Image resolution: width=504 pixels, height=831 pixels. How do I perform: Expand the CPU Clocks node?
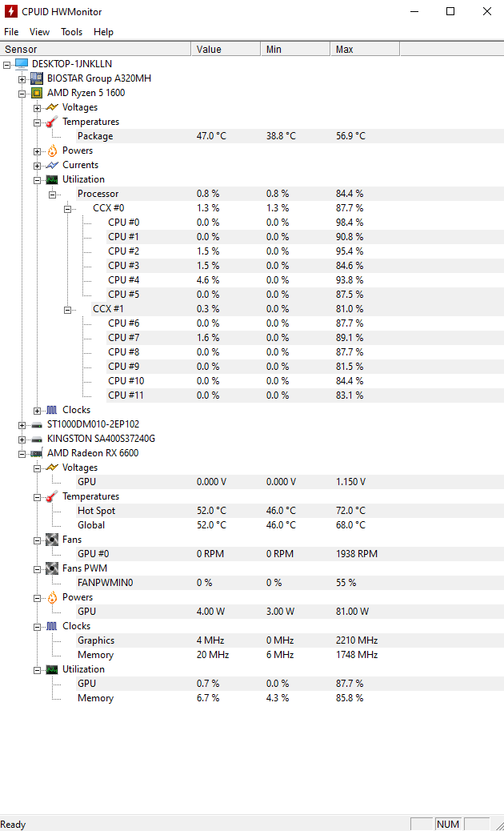click(37, 411)
